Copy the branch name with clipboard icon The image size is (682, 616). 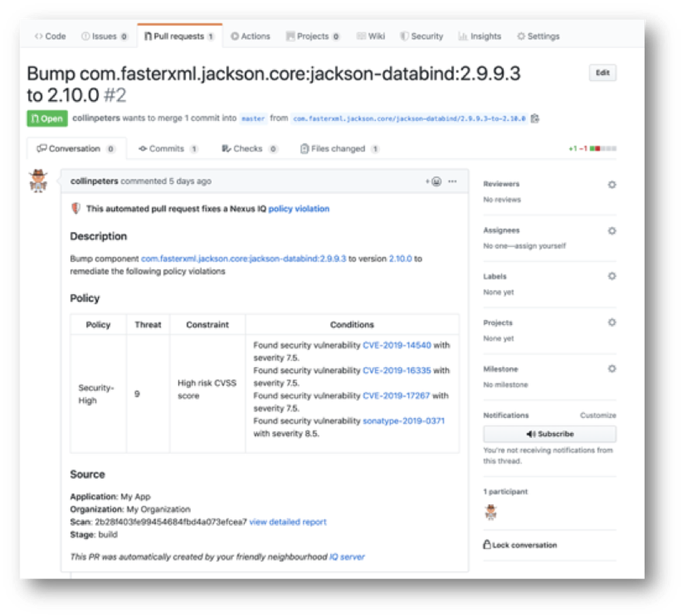535,118
